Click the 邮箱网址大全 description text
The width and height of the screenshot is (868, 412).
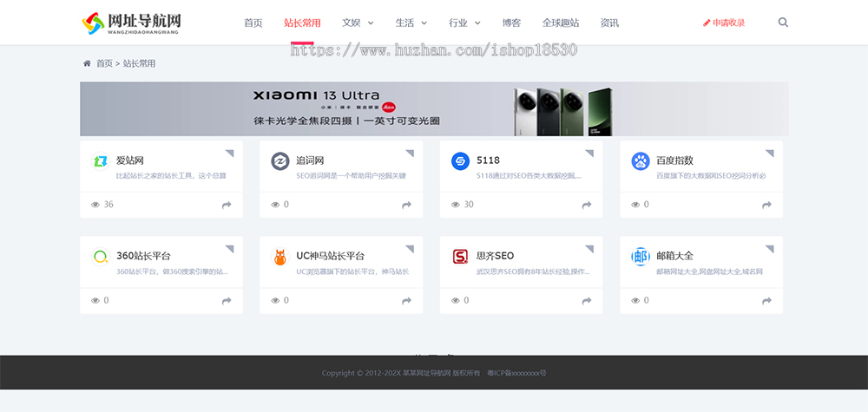pos(710,271)
